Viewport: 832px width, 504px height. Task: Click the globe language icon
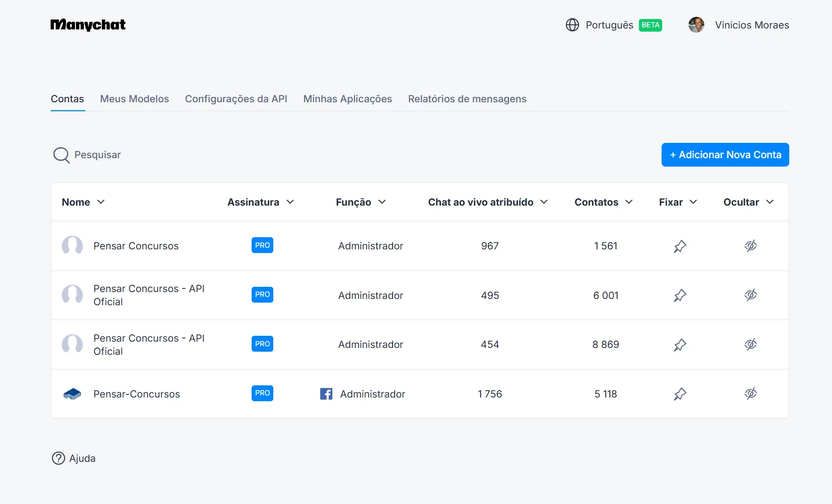point(572,25)
